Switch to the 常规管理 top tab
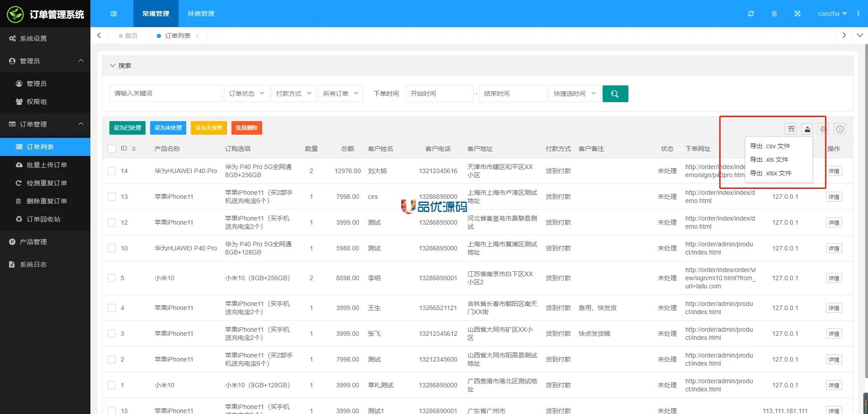Image resolution: width=868 pixels, height=414 pixels. click(x=156, y=14)
